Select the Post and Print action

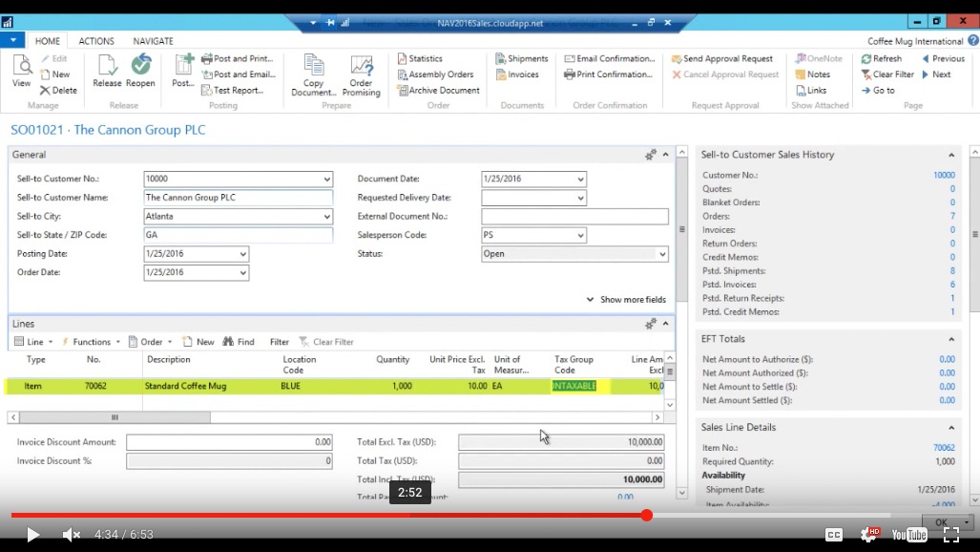241,57
